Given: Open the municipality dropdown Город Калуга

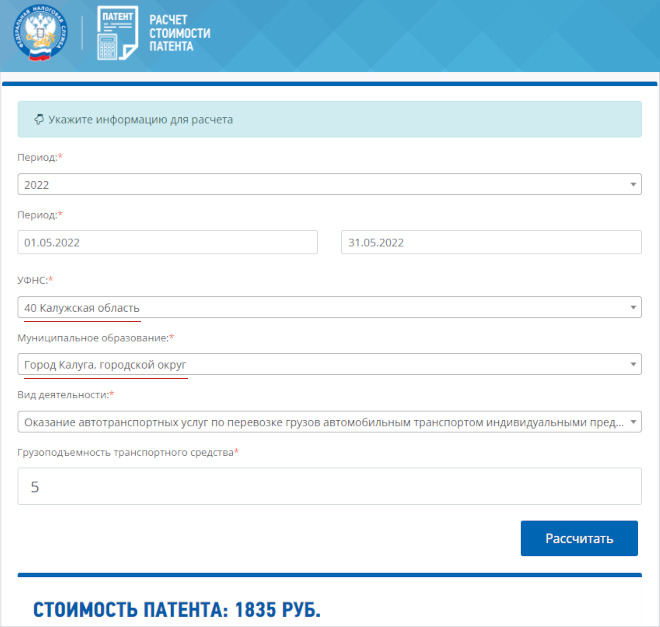Looking at the screenshot, I should coord(329,364).
